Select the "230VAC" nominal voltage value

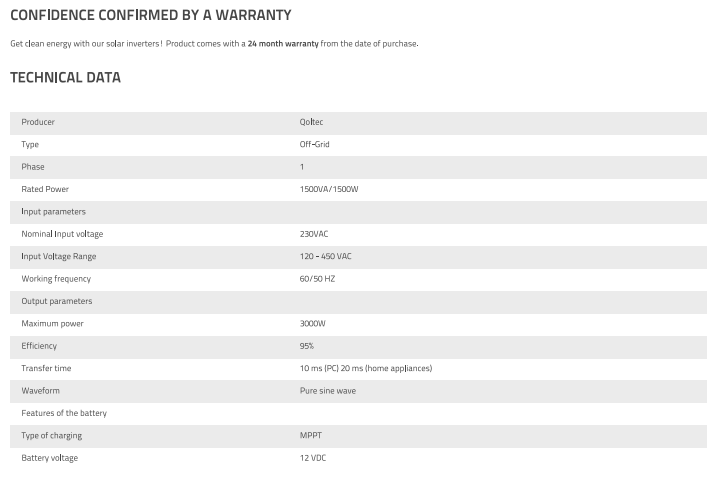point(313,234)
